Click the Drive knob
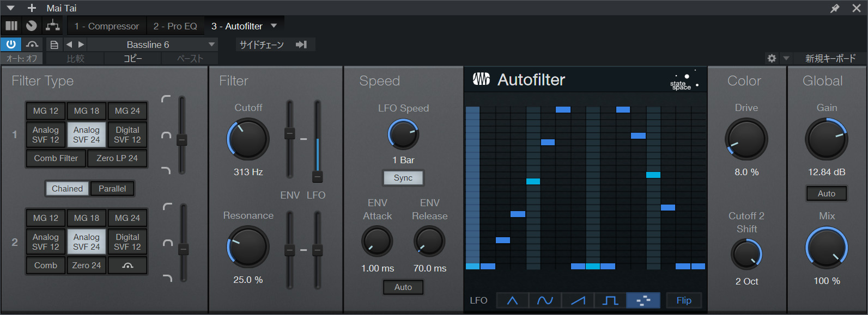This screenshot has width=868, height=315. (746, 139)
